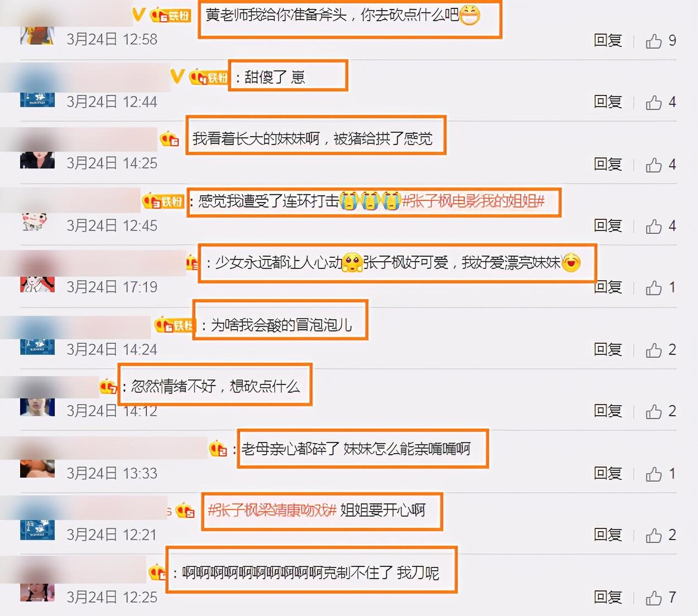Click the yellow V verified badge at top

[139, 15]
